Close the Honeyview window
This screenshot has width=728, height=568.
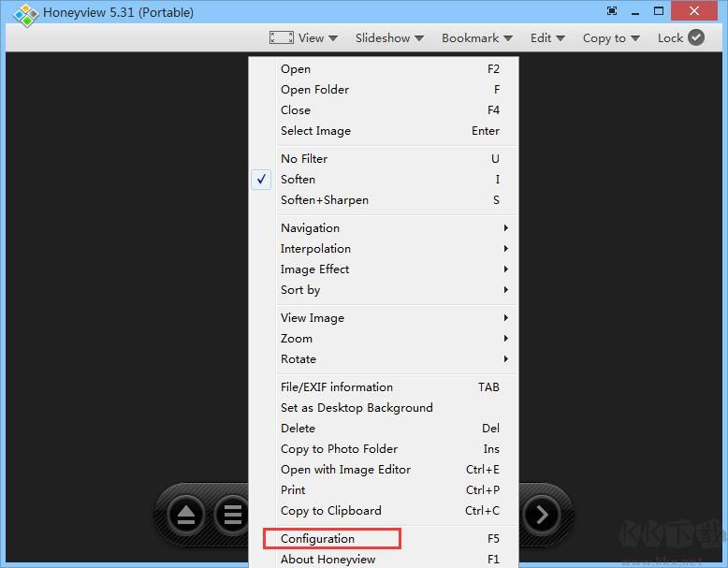(x=694, y=10)
